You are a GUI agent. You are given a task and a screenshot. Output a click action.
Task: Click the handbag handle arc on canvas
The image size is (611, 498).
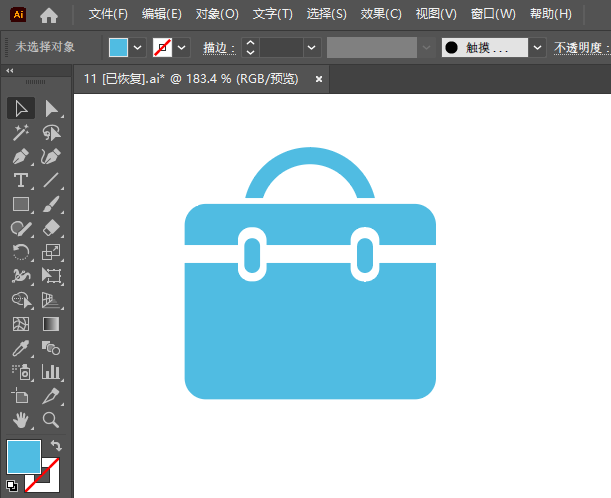(310, 156)
